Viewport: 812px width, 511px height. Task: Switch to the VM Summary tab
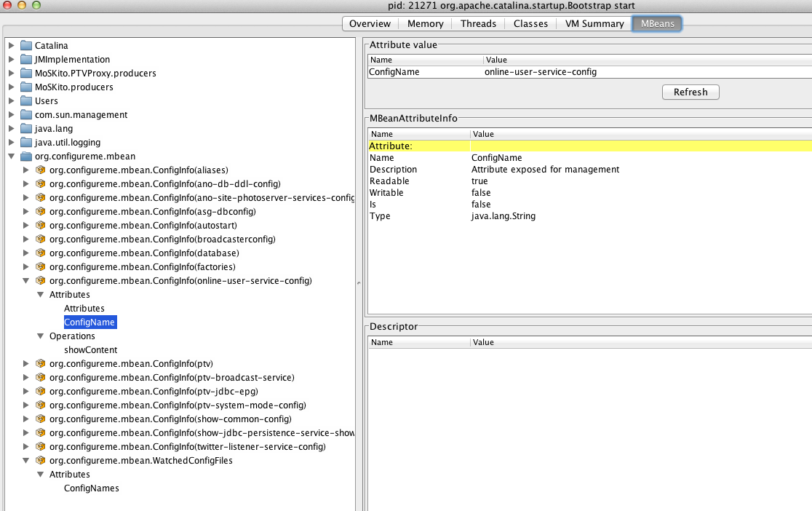click(594, 24)
